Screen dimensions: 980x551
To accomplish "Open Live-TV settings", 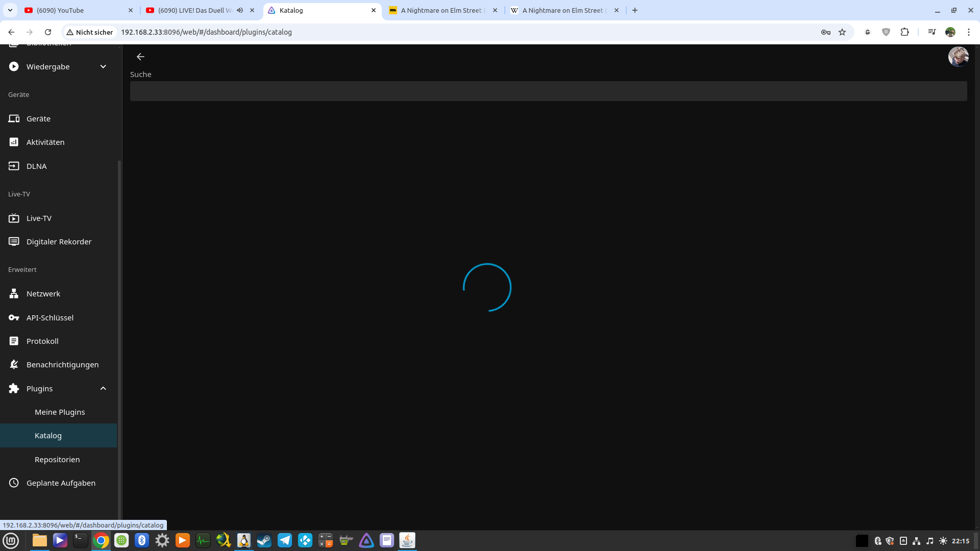I will click(39, 218).
